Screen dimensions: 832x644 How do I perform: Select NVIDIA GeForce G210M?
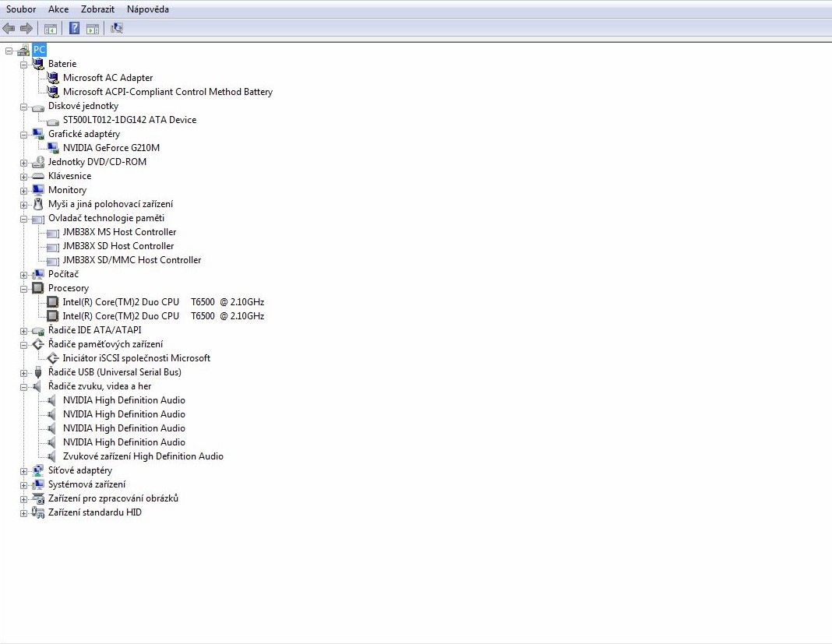pyautogui.click(x=111, y=147)
